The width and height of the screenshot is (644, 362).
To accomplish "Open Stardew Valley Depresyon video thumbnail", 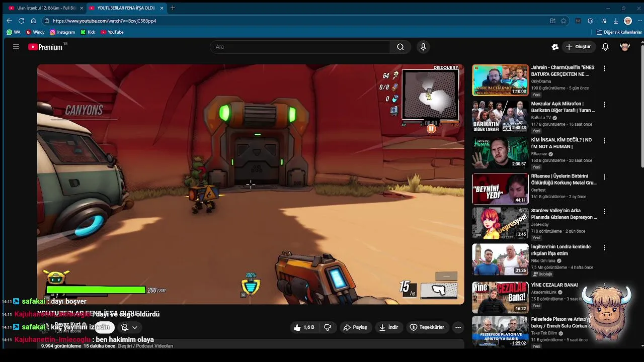I will tap(500, 223).
